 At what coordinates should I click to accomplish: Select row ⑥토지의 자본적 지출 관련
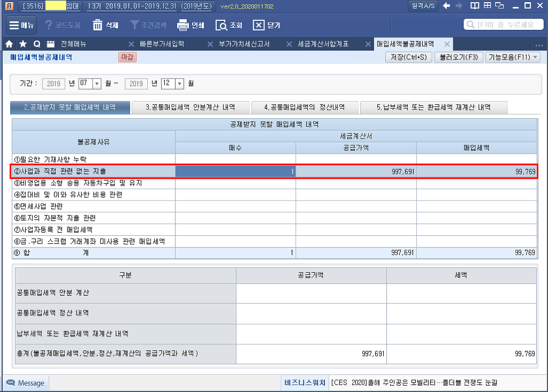click(x=275, y=218)
